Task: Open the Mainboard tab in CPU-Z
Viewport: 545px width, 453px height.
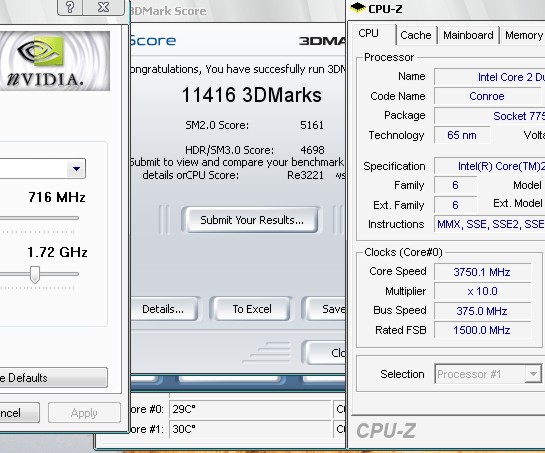Action: (468, 35)
